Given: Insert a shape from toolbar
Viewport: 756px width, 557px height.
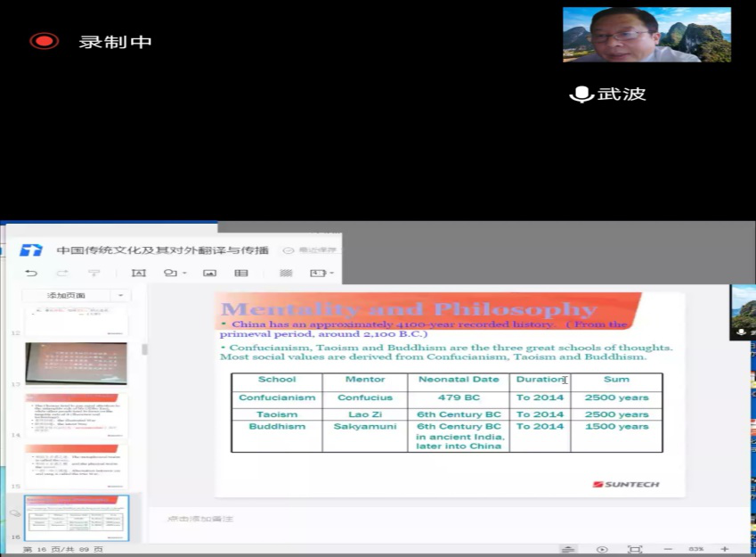Looking at the screenshot, I should point(168,273).
